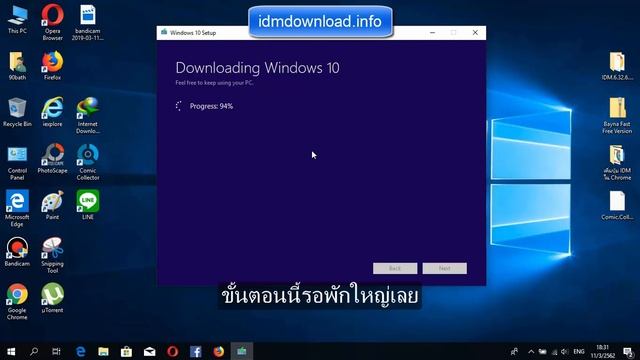Image resolution: width=640 pixels, height=360 pixels.
Task: Open Internet Download Manager shortcut
Action: pyautogui.click(x=87, y=115)
